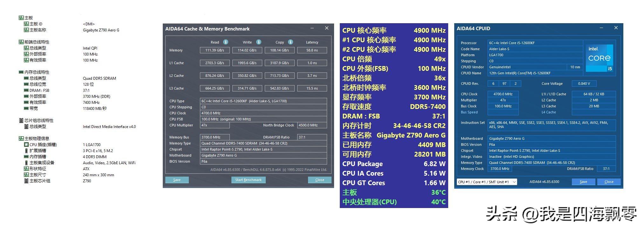The image size is (644, 229).
Task: Close the Cache & Memory Benchmark window
Action: 326,28
